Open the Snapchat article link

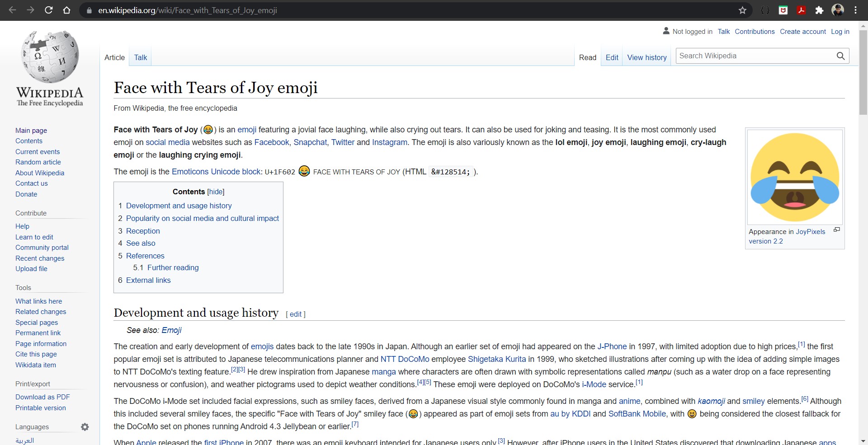coord(310,142)
